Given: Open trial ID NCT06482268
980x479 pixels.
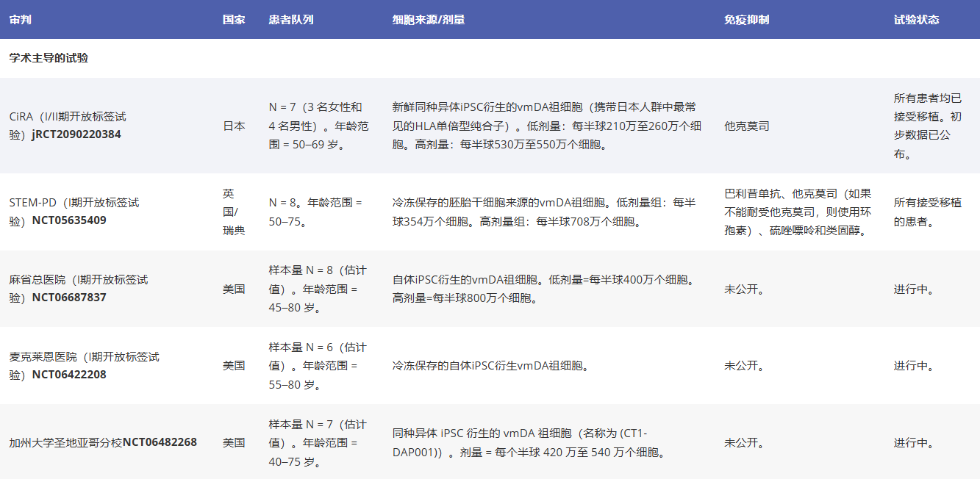Looking at the screenshot, I should pos(160,442).
